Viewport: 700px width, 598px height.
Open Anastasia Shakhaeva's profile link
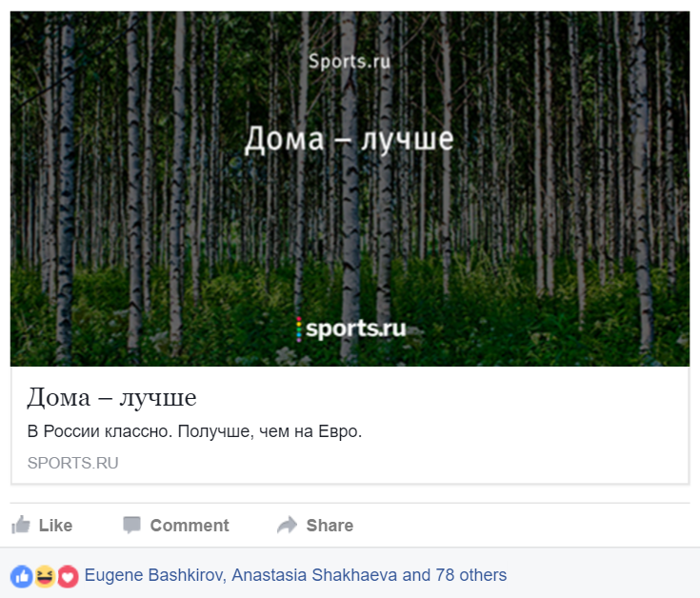[314, 575]
